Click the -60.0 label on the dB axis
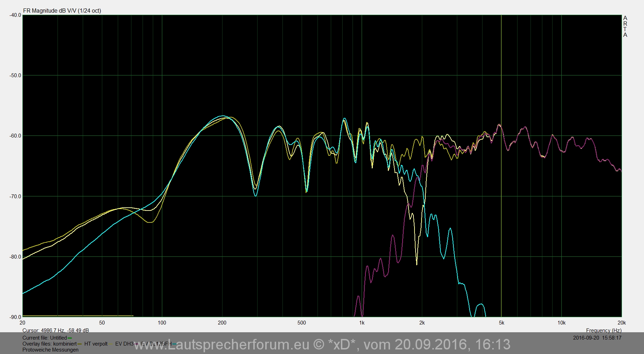The height and width of the screenshot is (354, 644). (x=15, y=136)
